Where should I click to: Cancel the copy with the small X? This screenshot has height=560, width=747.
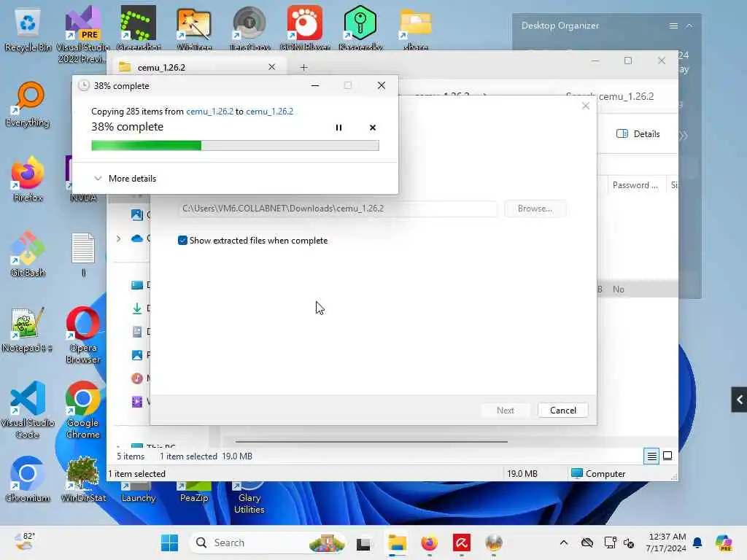[373, 128]
